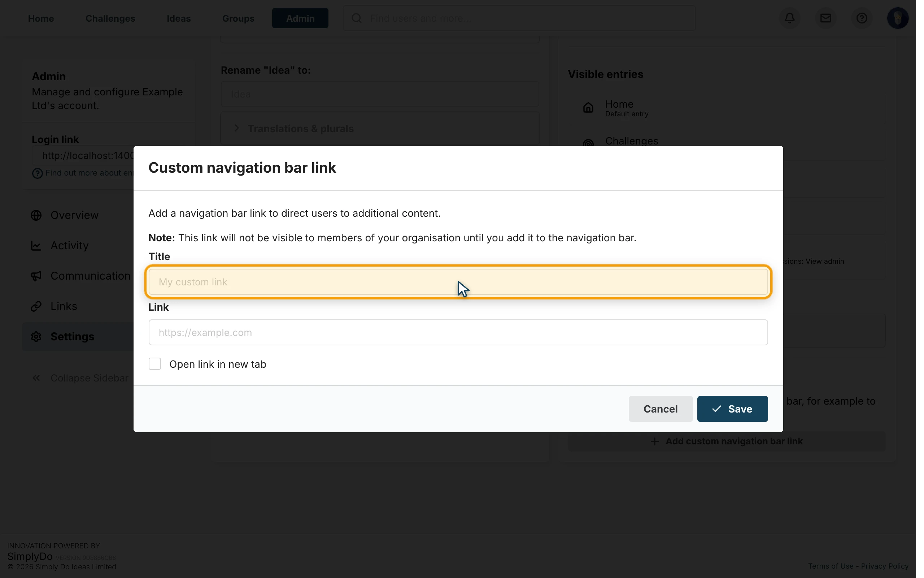The width and height of the screenshot is (924, 578).
Task: Click the Home entry house icon
Action: [588, 108]
